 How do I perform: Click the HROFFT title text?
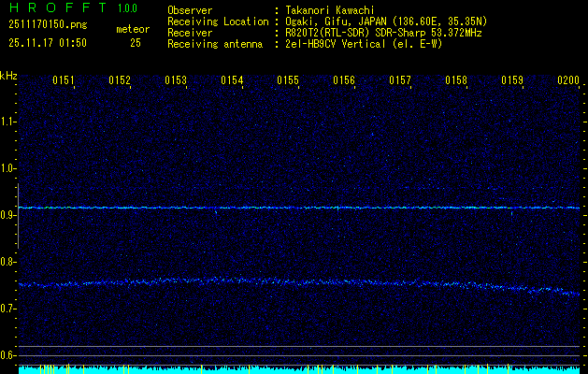[56, 9]
